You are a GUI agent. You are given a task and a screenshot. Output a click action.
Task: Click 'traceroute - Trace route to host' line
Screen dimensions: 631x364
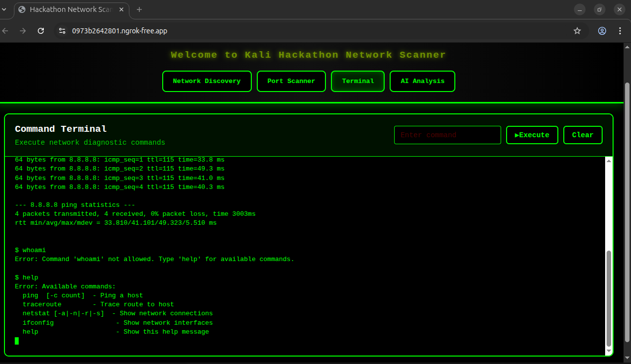click(98, 304)
